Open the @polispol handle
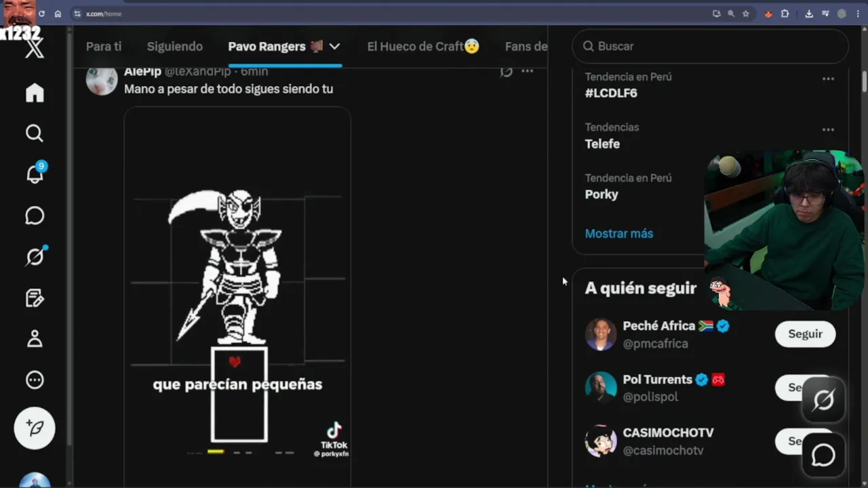This screenshot has width=868, height=488. pyautogui.click(x=650, y=397)
